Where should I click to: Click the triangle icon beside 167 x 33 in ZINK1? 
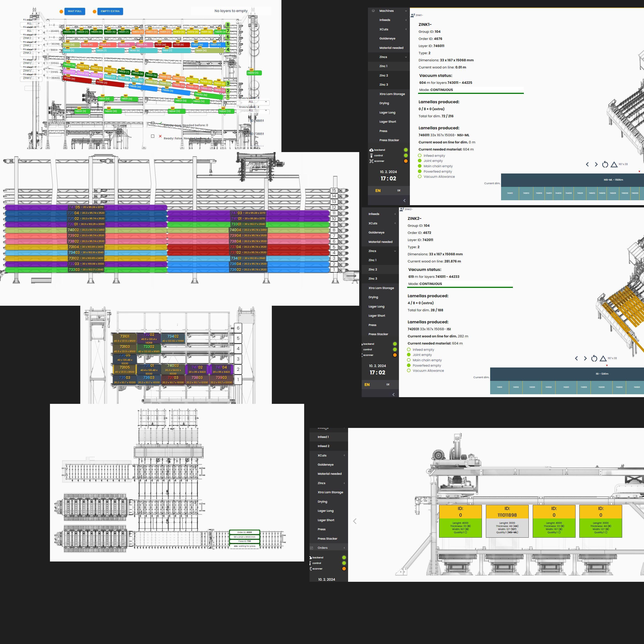614,164
